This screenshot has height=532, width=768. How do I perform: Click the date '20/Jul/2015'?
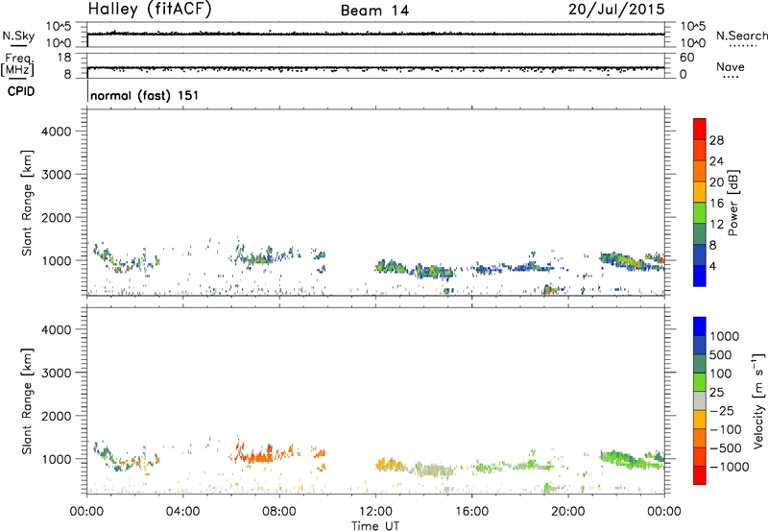click(616, 10)
